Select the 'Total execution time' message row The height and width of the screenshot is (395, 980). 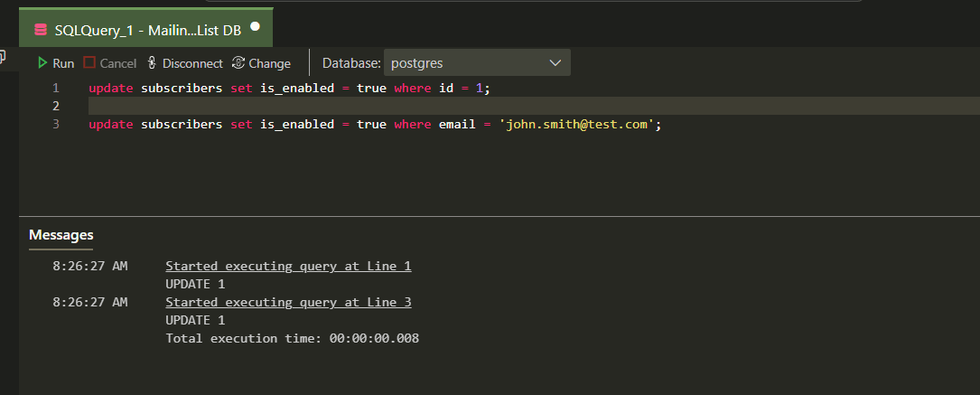[x=292, y=338]
